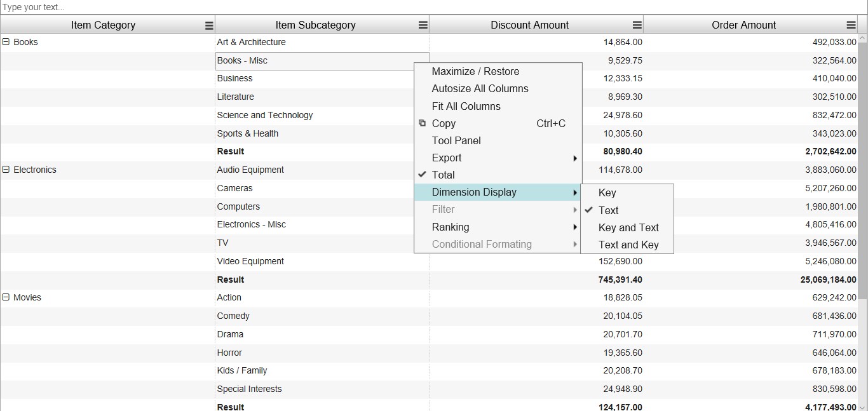
Task: Open the Discount Amount column menu icon
Action: pyautogui.click(x=637, y=25)
